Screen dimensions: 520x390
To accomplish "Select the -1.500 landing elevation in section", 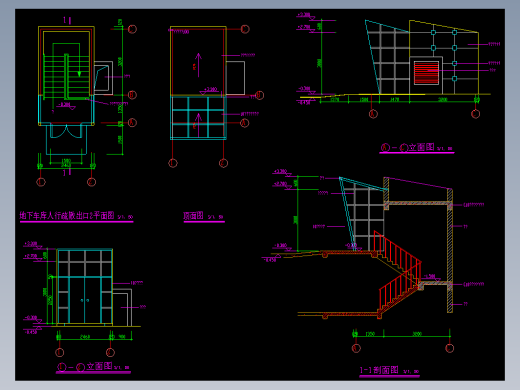I will (x=430, y=276).
